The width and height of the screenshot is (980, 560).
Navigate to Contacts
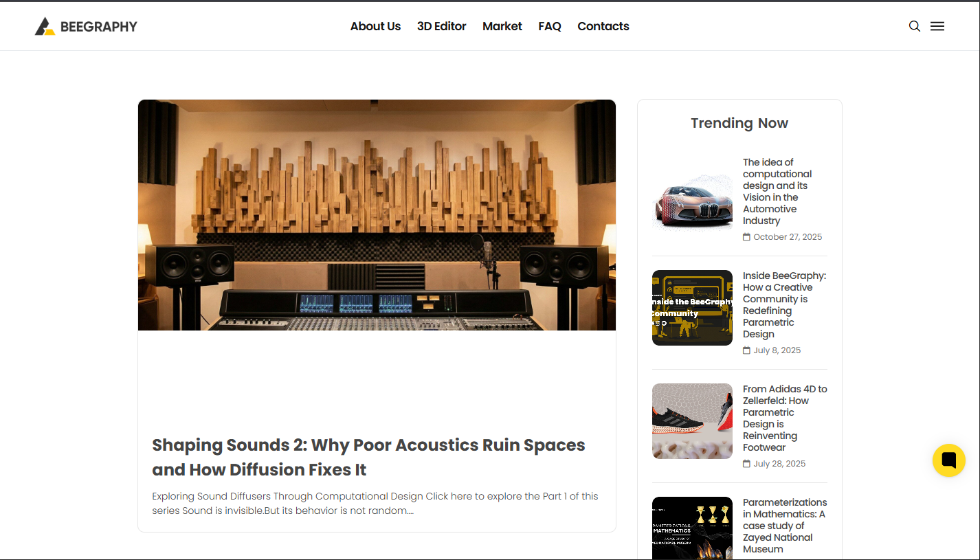pos(603,26)
